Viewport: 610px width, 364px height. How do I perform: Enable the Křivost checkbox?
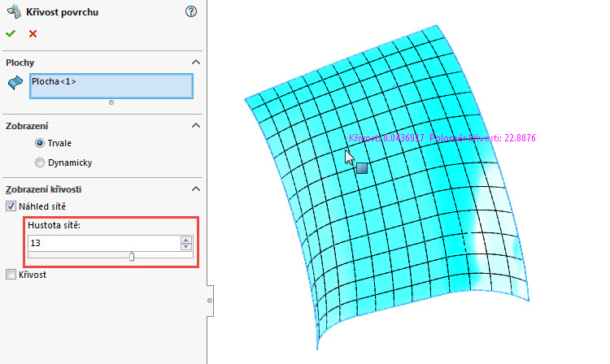pyautogui.click(x=11, y=275)
